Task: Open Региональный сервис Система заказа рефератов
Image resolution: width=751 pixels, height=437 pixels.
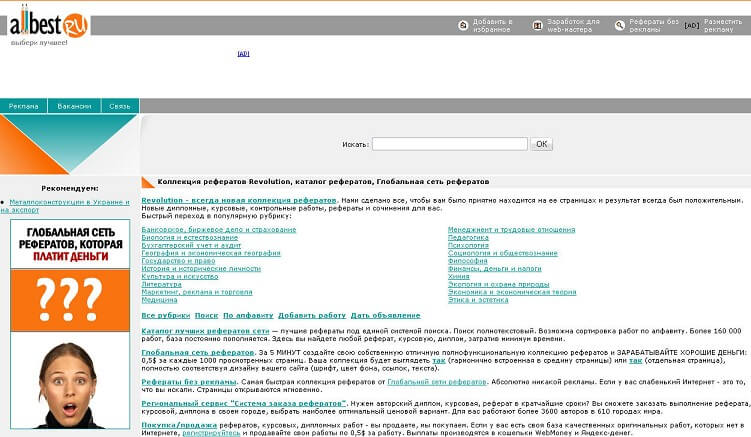Action: point(244,403)
